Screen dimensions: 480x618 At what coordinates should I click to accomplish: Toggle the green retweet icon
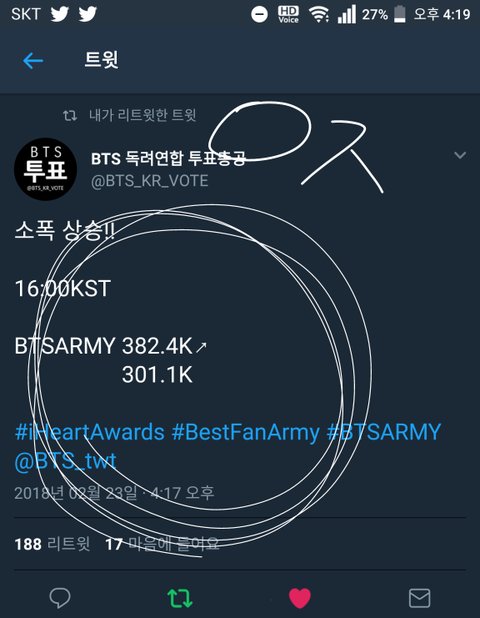coord(180,598)
